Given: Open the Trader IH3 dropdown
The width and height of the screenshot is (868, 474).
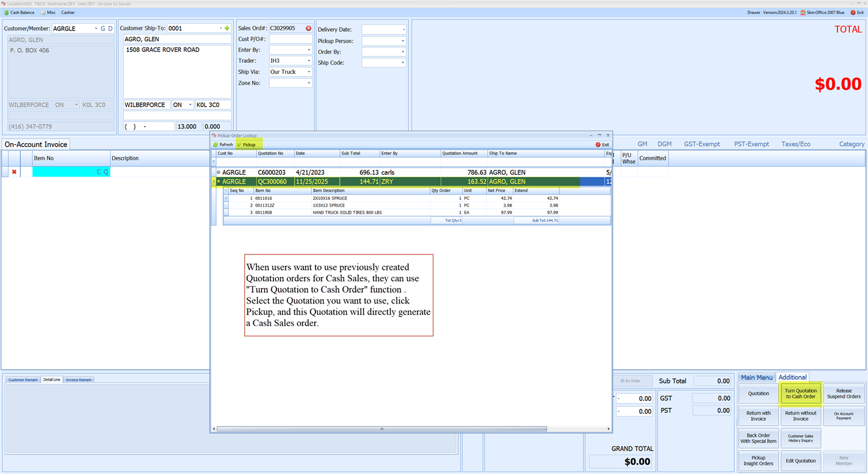Looking at the screenshot, I should [309, 60].
